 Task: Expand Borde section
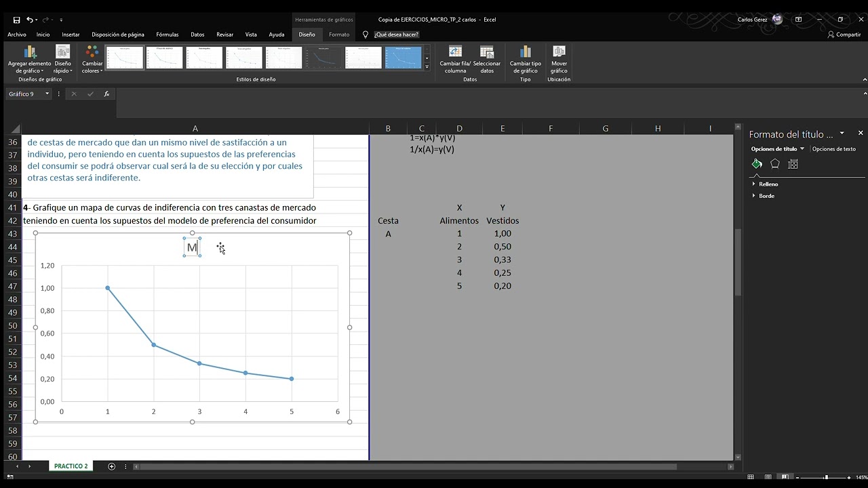click(x=766, y=196)
